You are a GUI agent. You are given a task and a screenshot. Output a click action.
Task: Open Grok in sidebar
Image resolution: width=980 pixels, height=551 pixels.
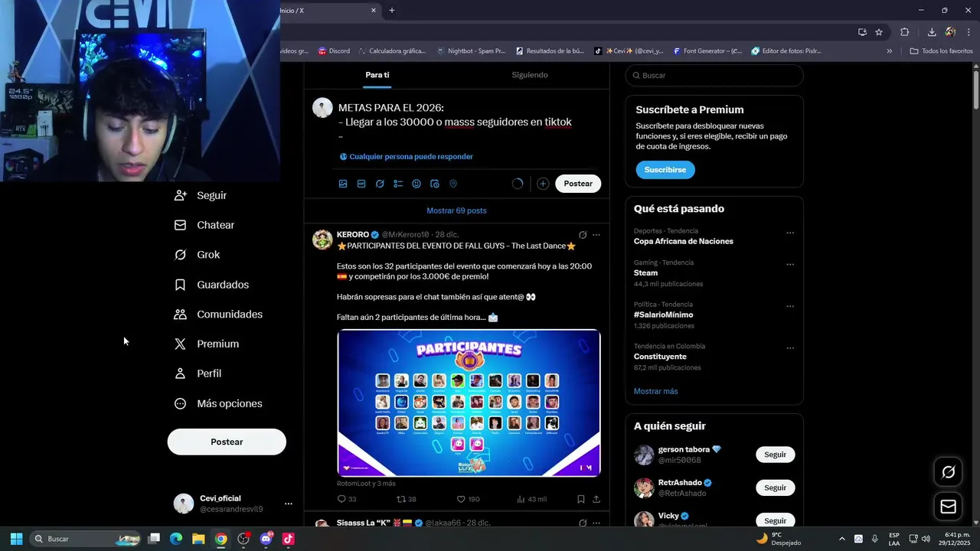tap(198, 255)
